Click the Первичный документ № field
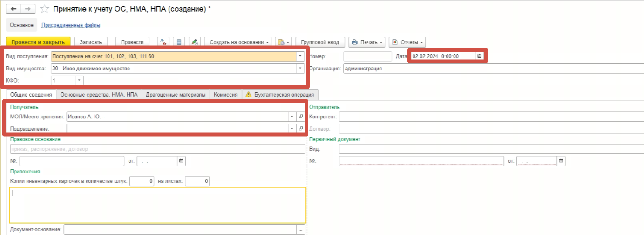 coord(421,161)
